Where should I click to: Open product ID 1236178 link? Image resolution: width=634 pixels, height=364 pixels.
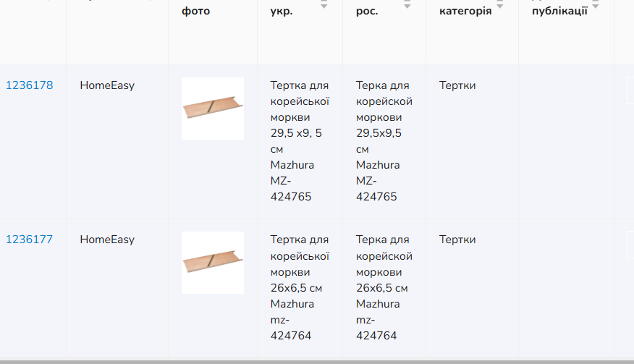(x=30, y=85)
